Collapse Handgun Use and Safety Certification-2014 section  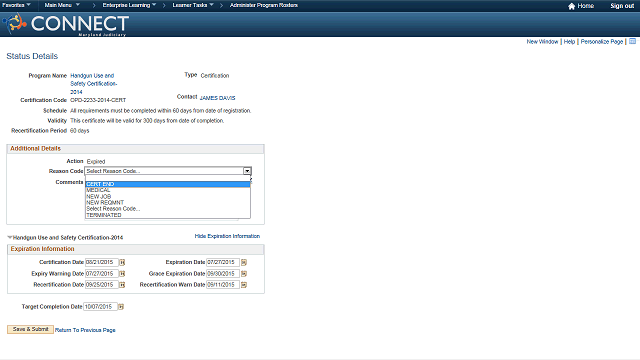coord(10,237)
